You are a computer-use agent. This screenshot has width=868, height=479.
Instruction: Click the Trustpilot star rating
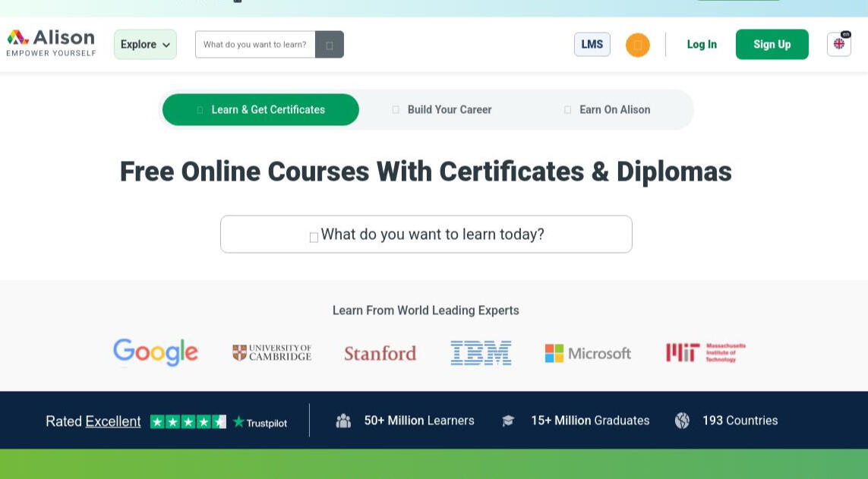pyautogui.click(x=188, y=422)
